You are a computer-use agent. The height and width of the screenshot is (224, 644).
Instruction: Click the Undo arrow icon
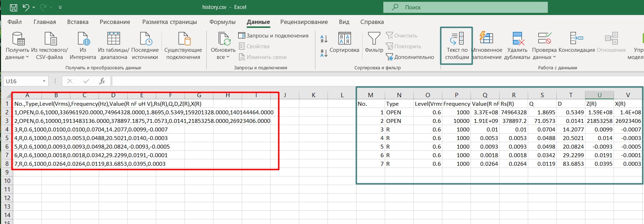tap(26, 7)
